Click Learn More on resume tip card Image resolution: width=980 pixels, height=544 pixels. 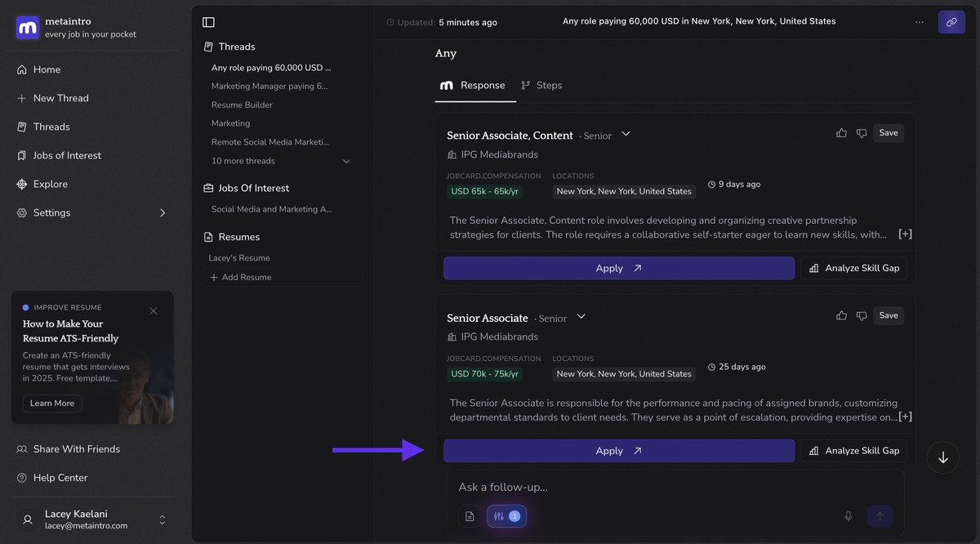tap(52, 404)
